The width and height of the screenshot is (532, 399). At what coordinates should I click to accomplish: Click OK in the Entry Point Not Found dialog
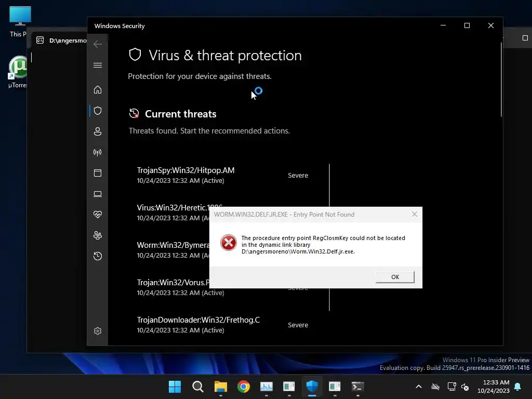[x=395, y=277]
